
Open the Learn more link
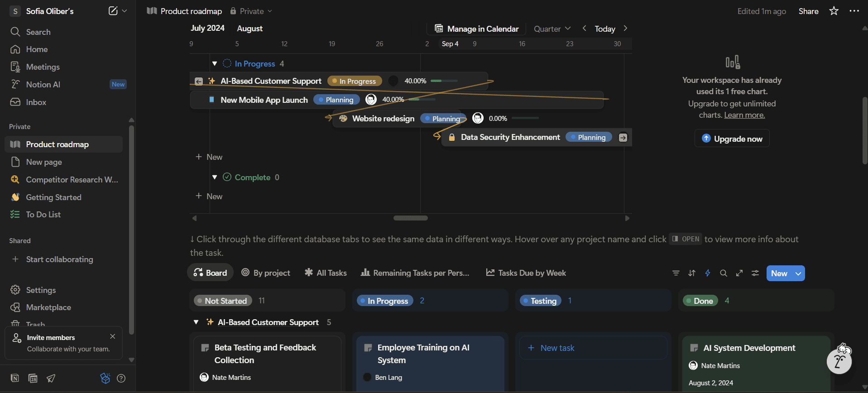coord(744,115)
